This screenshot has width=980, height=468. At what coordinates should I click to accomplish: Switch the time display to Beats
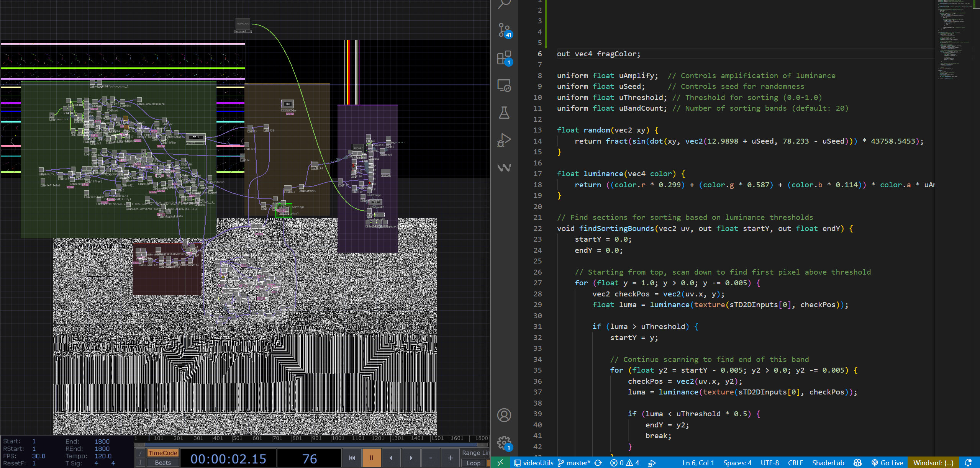pyautogui.click(x=163, y=463)
